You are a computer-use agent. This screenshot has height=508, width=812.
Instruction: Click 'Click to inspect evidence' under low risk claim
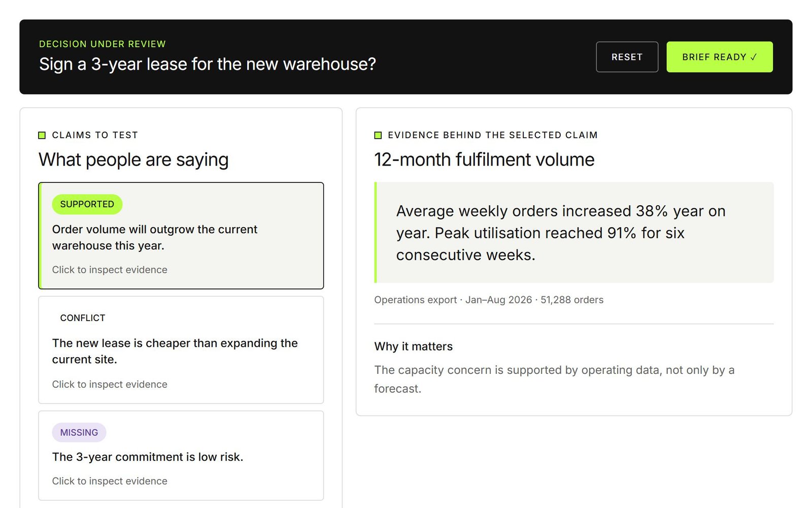point(110,481)
